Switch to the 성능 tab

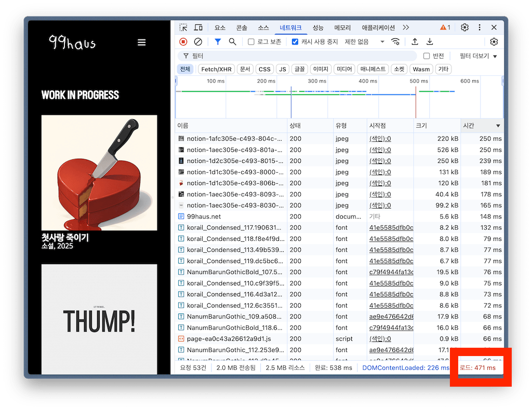(x=318, y=28)
